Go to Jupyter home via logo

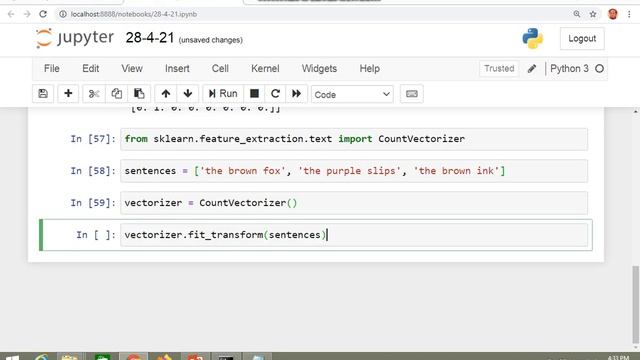[x=75, y=38]
